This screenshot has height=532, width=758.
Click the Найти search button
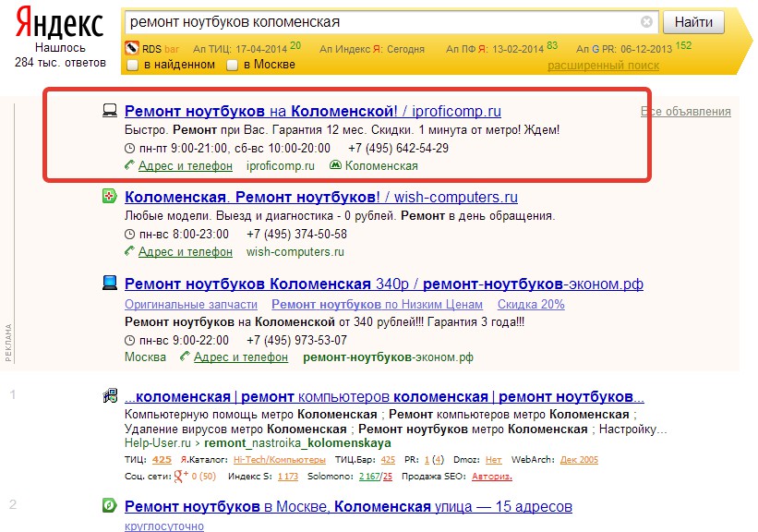point(693,22)
